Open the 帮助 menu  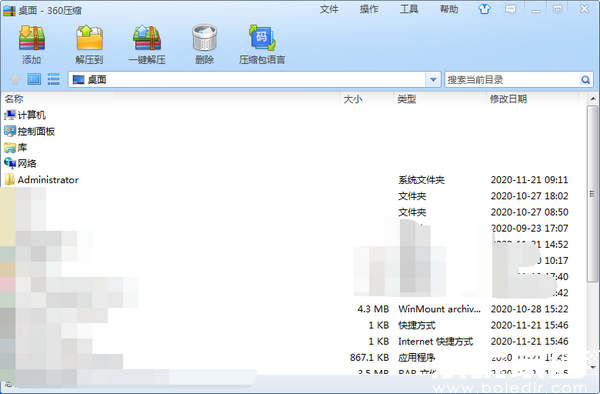(x=449, y=9)
